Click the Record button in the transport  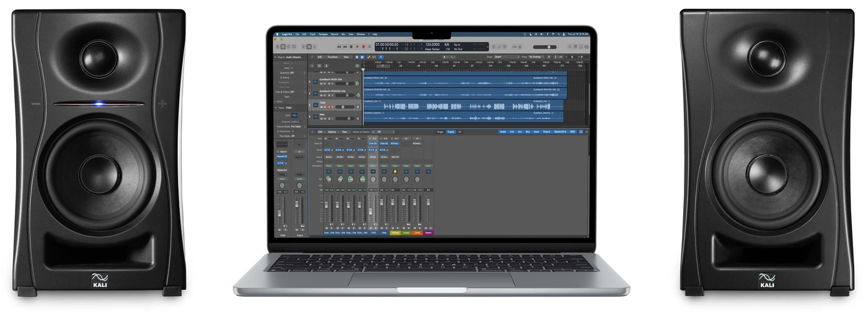363,47
